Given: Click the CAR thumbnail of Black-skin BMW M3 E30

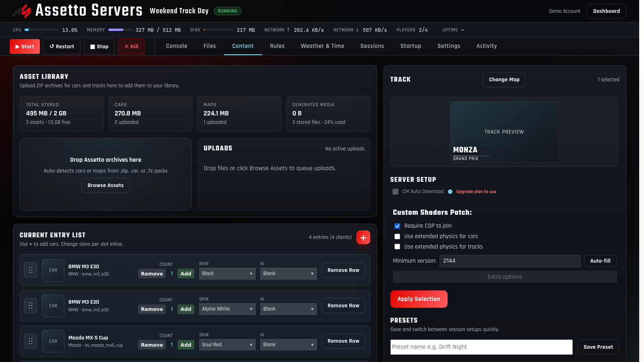Looking at the screenshot, I should 53,270.
